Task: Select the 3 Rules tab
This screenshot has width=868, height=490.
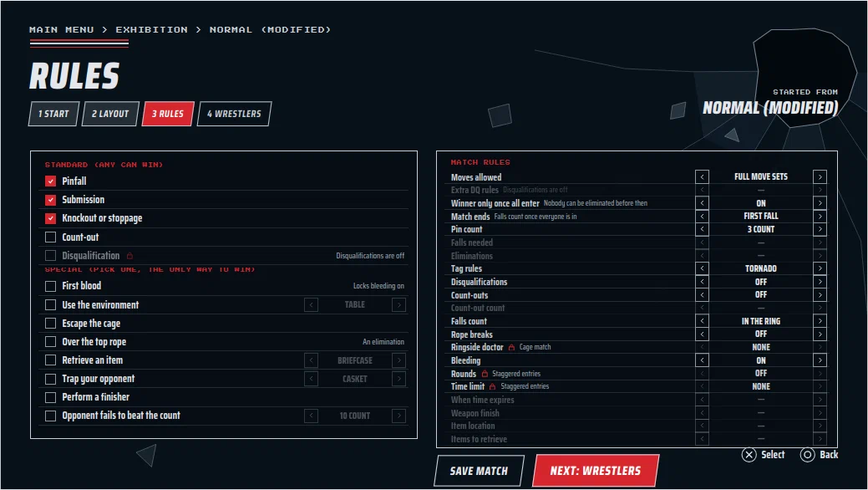Action: (x=168, y=114)
